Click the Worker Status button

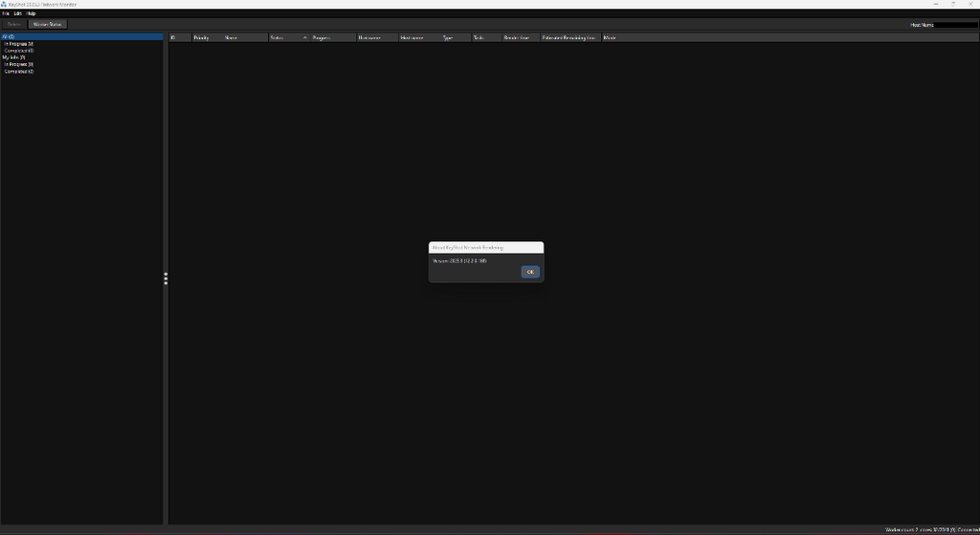pyautogui.click(x=48, y=24)
